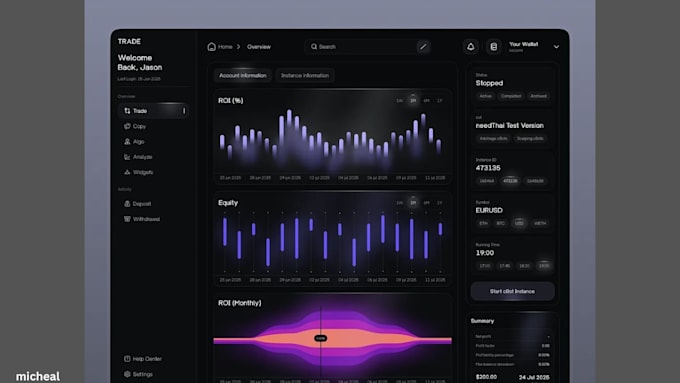The width and height of the screenshot is (680, 383).
Task: Open notifications bell icon
Action: coord(471,46)
